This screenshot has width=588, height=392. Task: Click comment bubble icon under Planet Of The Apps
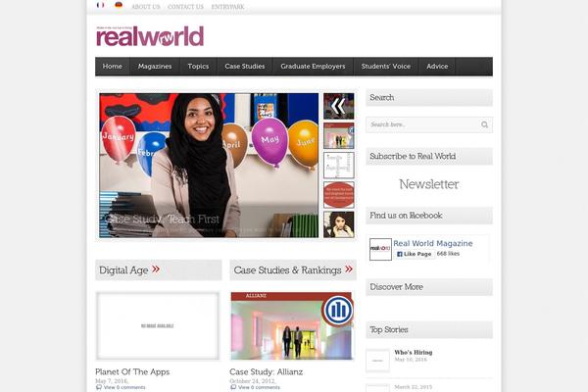point(99,387)
